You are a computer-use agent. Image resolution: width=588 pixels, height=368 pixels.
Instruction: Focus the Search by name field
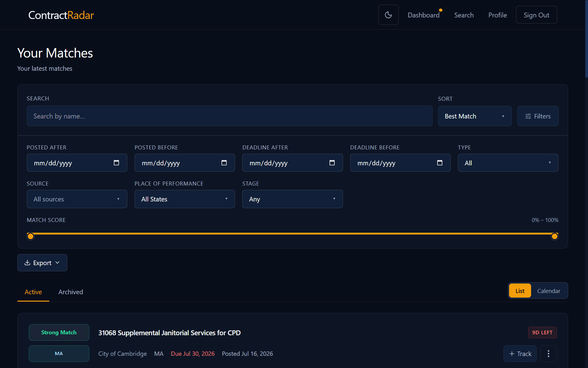click(229, 116)
